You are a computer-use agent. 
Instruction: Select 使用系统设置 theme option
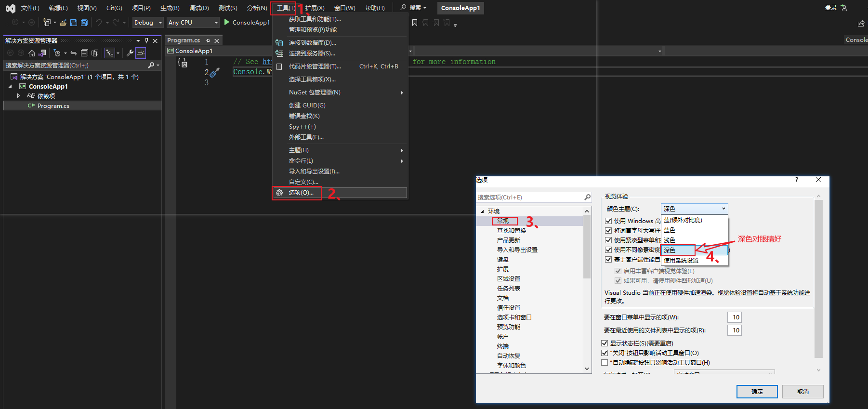point(694,260)
